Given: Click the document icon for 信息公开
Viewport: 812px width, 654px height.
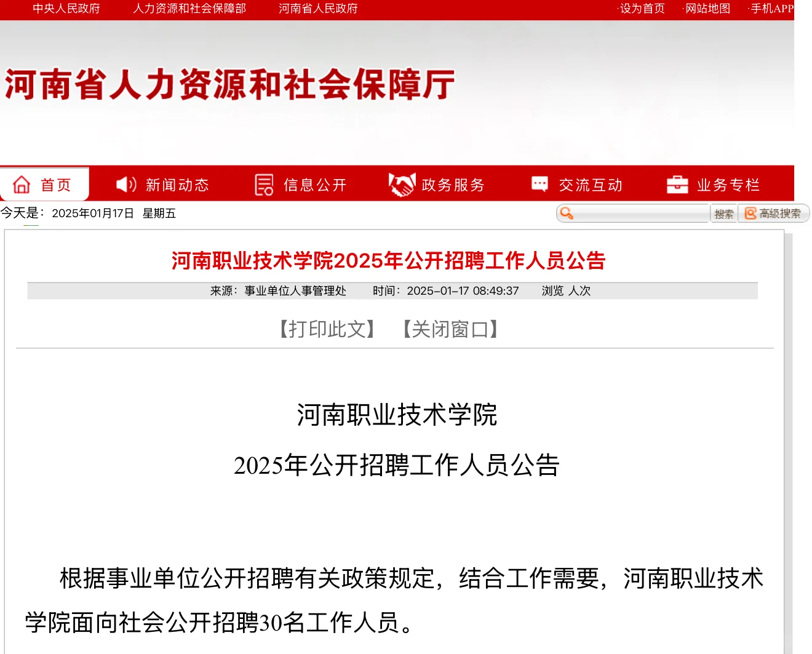Looking at the screenshot, I should pyautogui.click(x=263, y=184).
